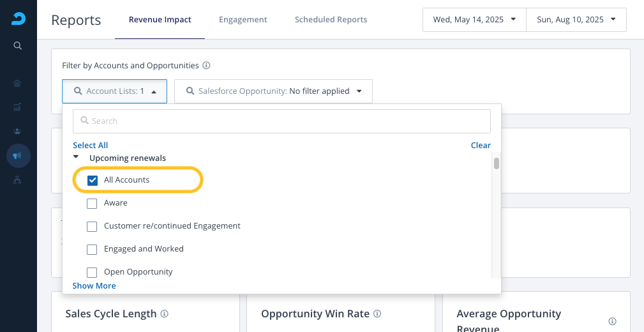Click info icon beside Filter by Accounts
Screen dimensions: 644x332
206,66
